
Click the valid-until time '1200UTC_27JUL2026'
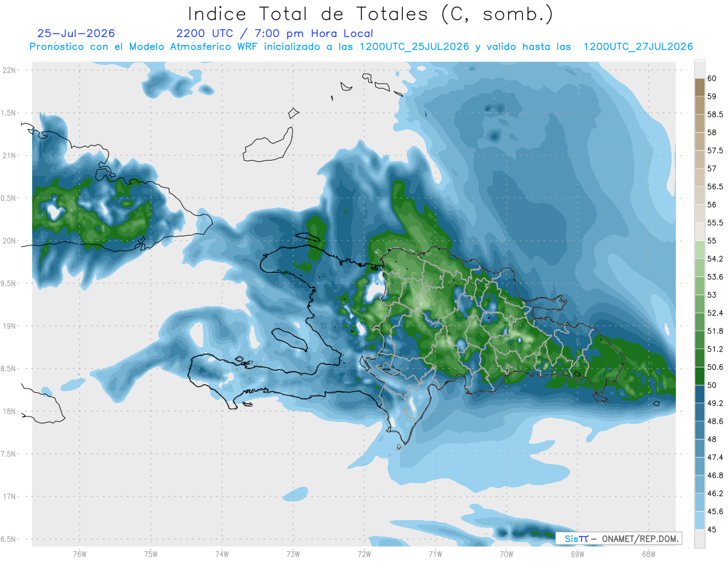(x=638, y=47)
